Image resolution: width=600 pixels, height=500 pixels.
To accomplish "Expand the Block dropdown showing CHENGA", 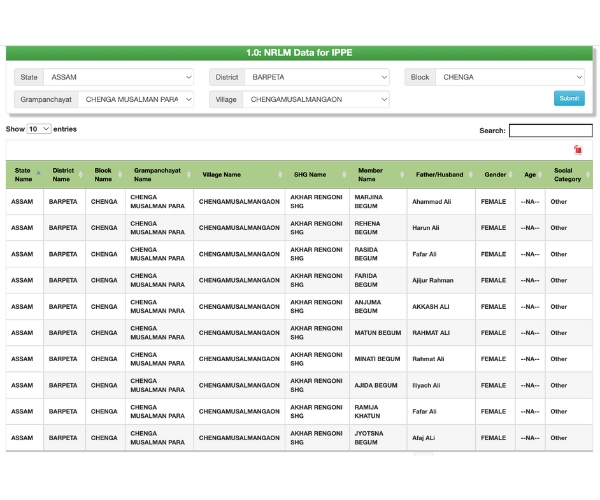I will 510,77.
